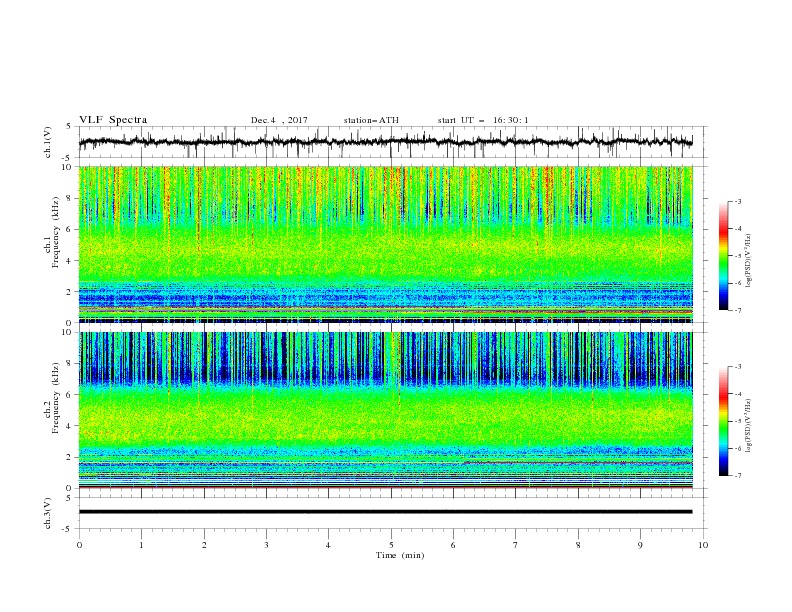This screenshot has height=612, width=792.
Task: Click the time axis tick label '7'
Action: [x=516, y=545]
